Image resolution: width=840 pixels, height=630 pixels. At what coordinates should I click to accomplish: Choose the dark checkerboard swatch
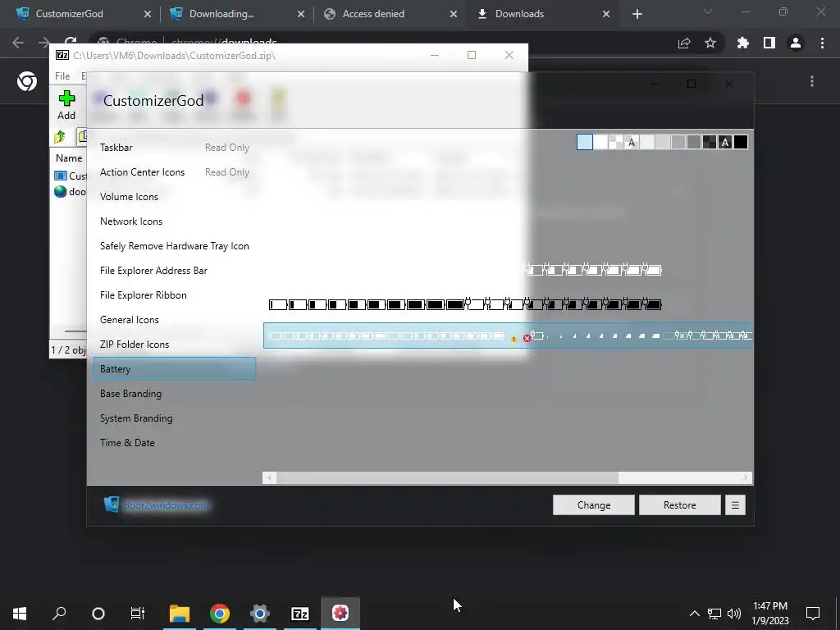pos(710,142)
